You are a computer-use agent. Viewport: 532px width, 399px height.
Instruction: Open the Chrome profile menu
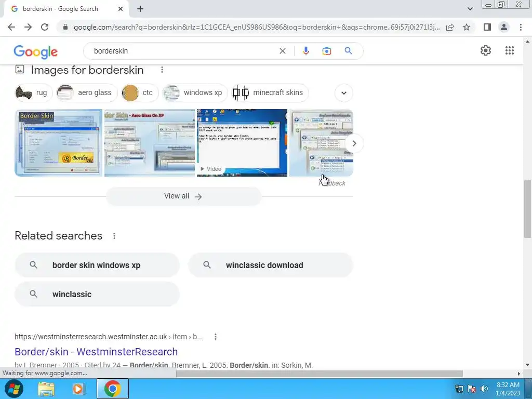[504, 27]
